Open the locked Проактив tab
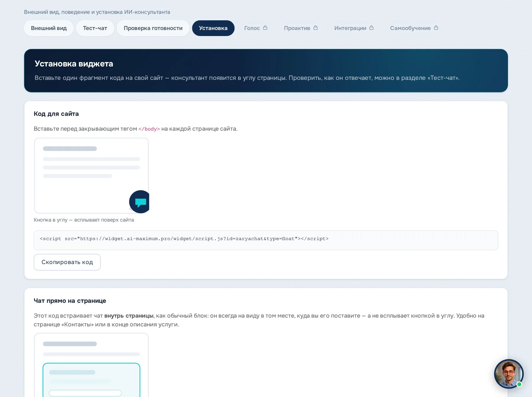The image size is (532, 397). click(x=301, y=28)
